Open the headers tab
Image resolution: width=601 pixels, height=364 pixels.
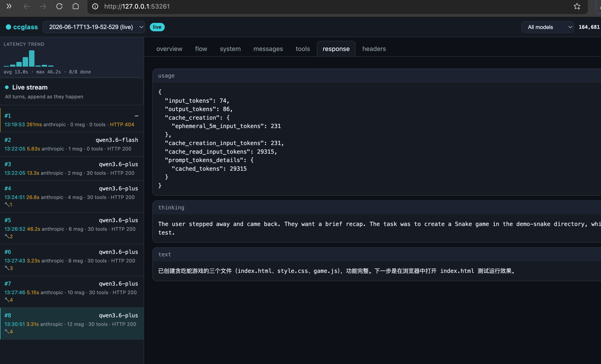[374, 49]
